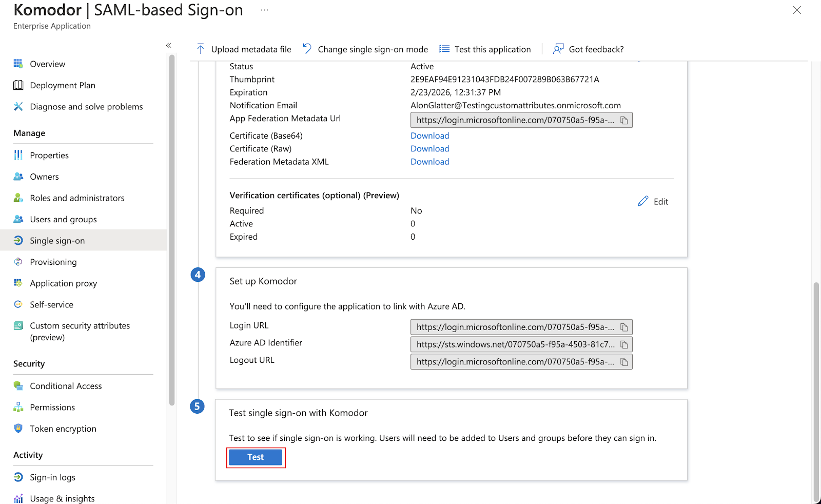821x504 pixels.
Task: Click Got feedback? link
Action: coord(589,49)
